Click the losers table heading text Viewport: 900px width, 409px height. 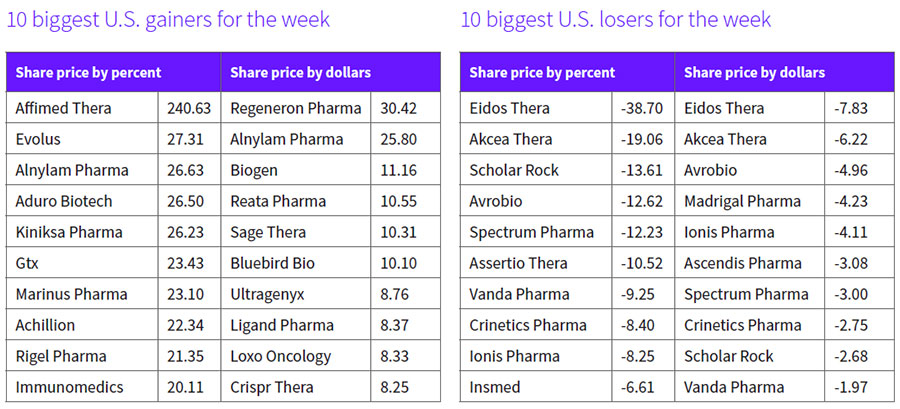pyautogui.click(x=616, y=20)
